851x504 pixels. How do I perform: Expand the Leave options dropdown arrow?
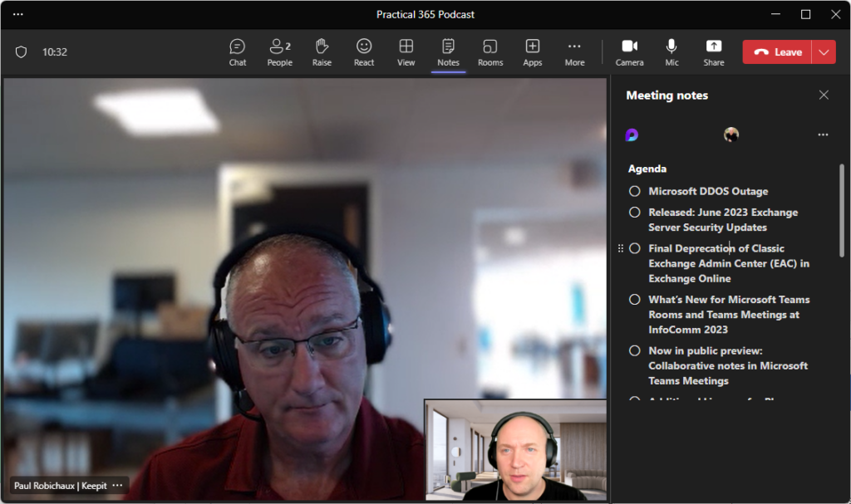pos(824,52)
